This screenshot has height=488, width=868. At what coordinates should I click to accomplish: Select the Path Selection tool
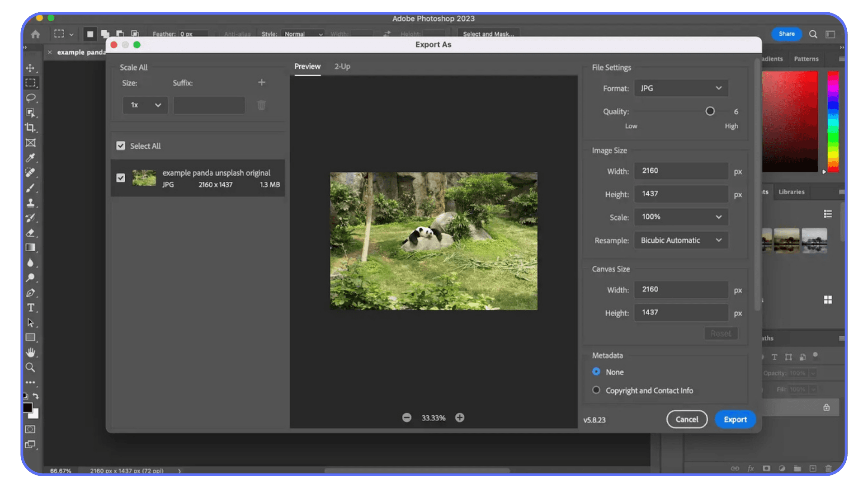coord(30,323)
